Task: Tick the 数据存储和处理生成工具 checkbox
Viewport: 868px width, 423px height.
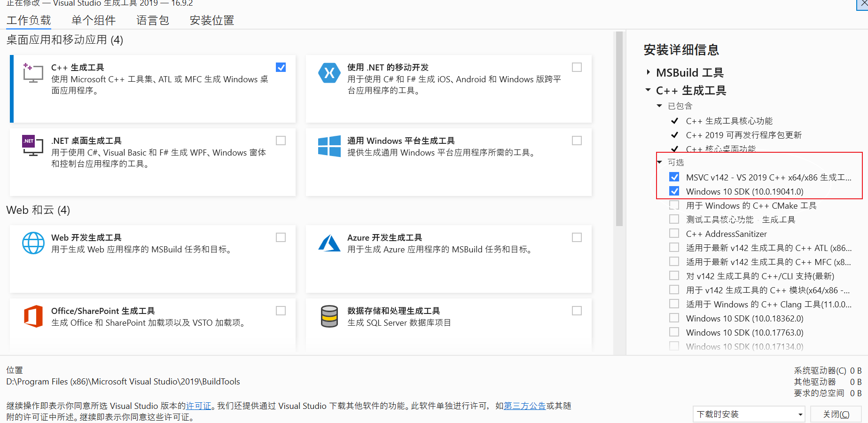Action: [x=577, y=311]
